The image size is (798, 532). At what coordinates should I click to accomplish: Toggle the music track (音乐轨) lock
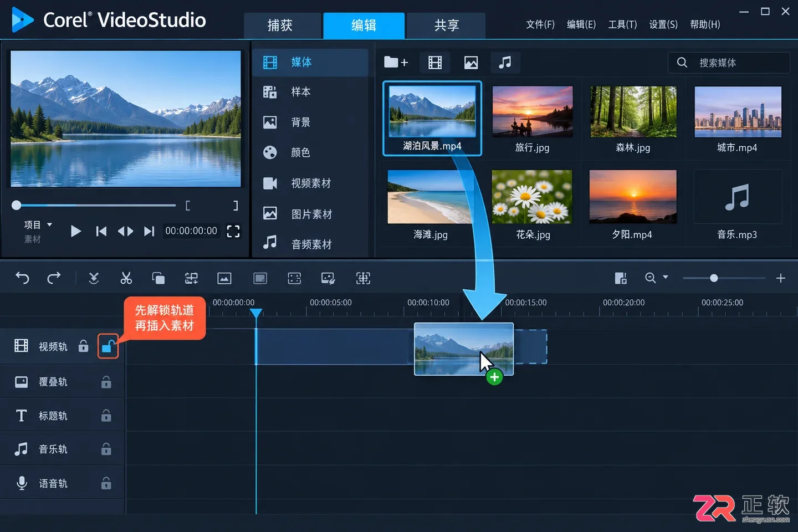click(106, 449)
